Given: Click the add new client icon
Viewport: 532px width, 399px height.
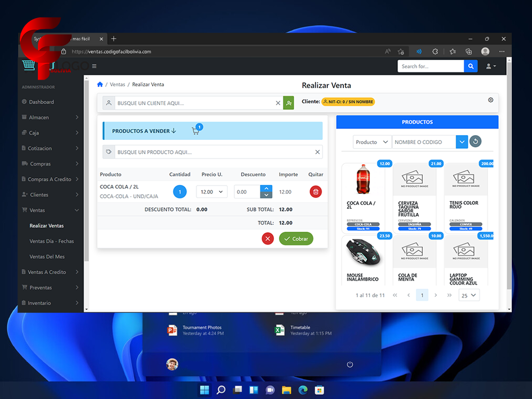Looking at the screenshot, I should click(x=288, y=103).
